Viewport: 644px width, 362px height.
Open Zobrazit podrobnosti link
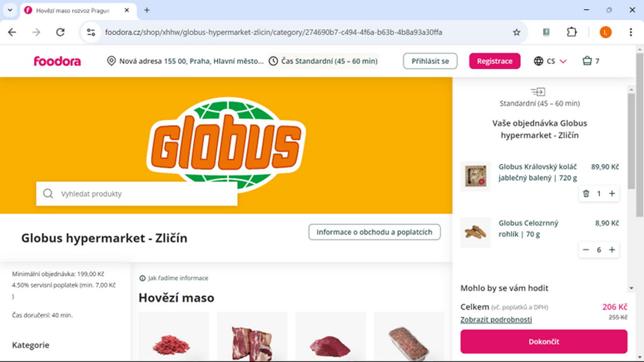[x=496, y=320]
